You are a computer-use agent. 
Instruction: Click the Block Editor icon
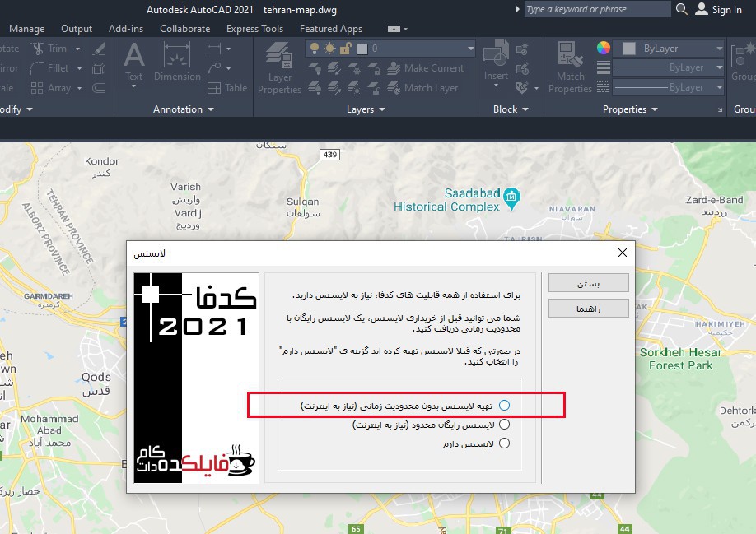coord(522,68)
